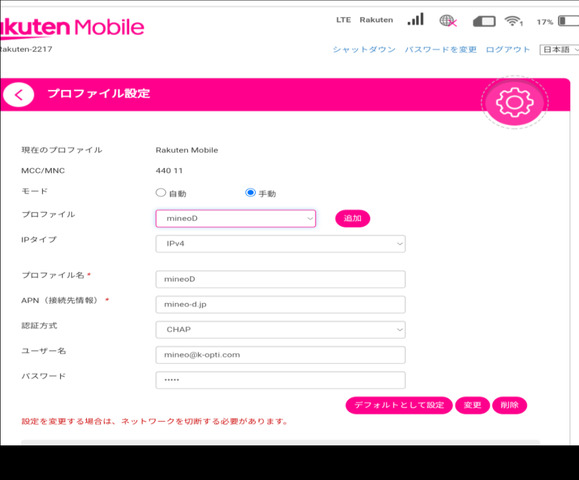
Task: Click the Rakuten Mobile current profile value
Action: point(187,150)
